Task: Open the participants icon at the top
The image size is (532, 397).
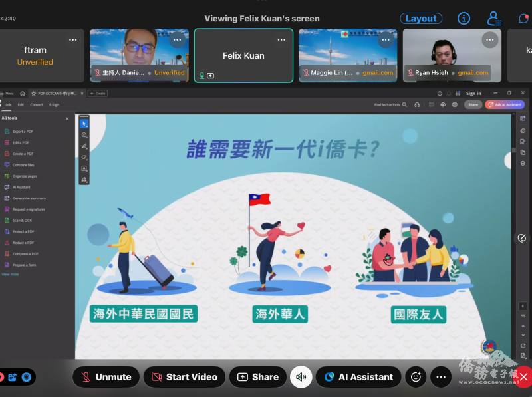Action: tap(494, 18)
